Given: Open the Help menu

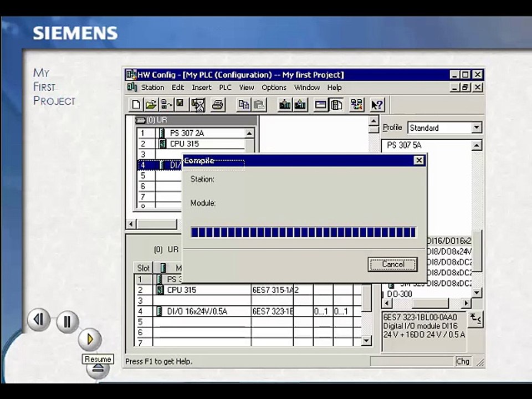Looking at the screenshot, I should pos(334,88).
